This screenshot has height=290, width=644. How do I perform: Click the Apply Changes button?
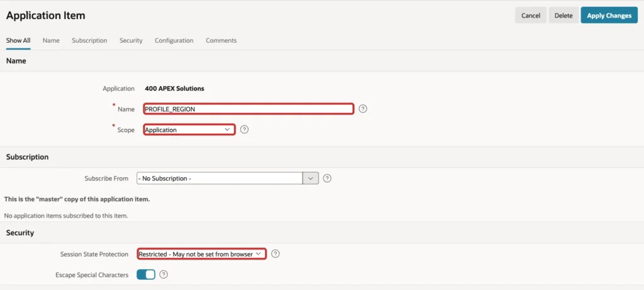click(609, 15)
